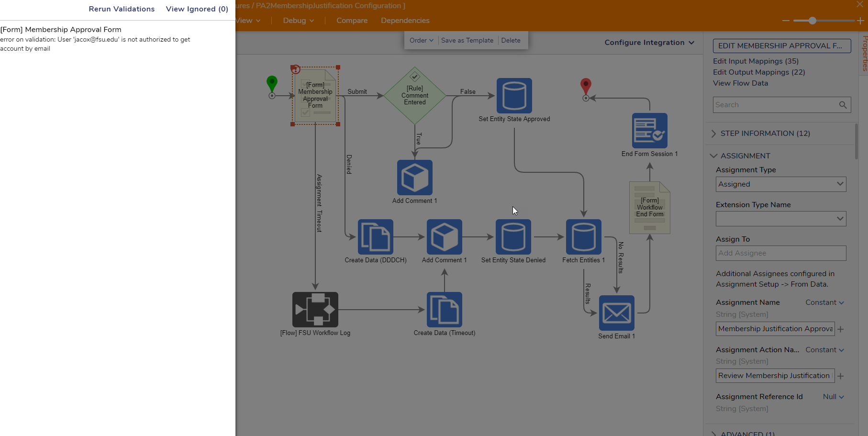The height and width of the screenshot is (436, 868).
Task: Change Assignment Action Name Constant mapping type
Action: click(824, 350)
